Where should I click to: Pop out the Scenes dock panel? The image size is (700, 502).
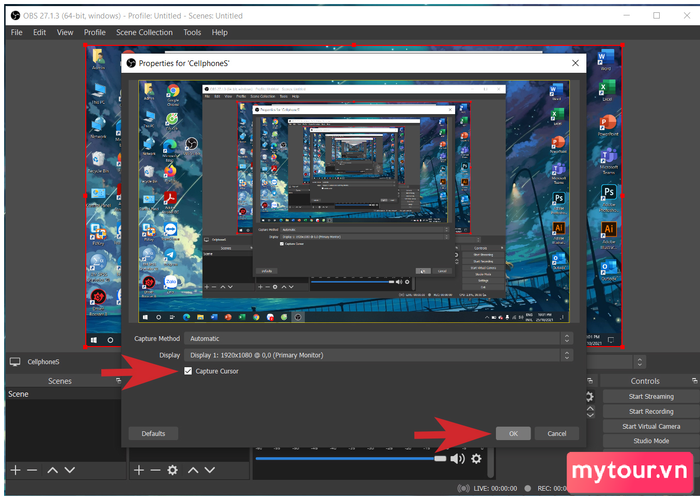[118, 381]
